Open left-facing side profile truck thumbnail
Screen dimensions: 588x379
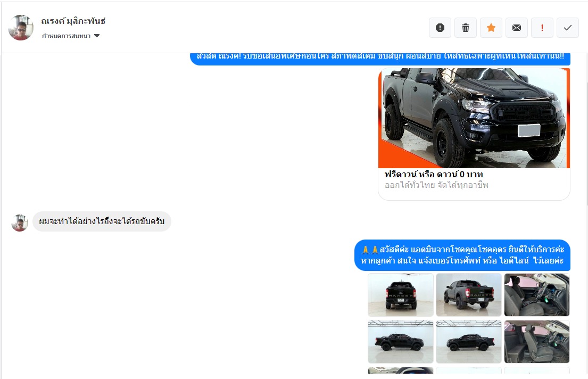[x=469, y=342]
